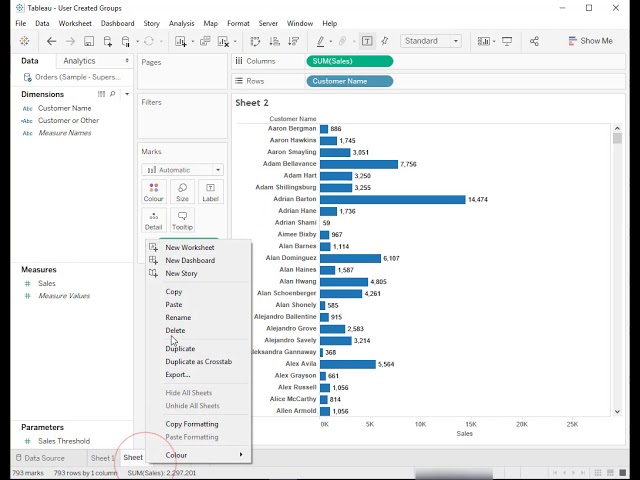Pause auto updates using the toolbar icon
This screenshot has width=640, height=480.
126,41
